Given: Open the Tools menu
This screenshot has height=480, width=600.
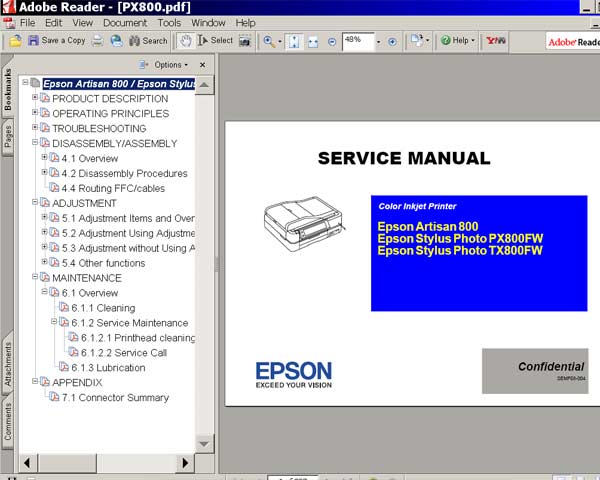Looking at the screenshot, I should pyautogui.click(x=169, y=23).
